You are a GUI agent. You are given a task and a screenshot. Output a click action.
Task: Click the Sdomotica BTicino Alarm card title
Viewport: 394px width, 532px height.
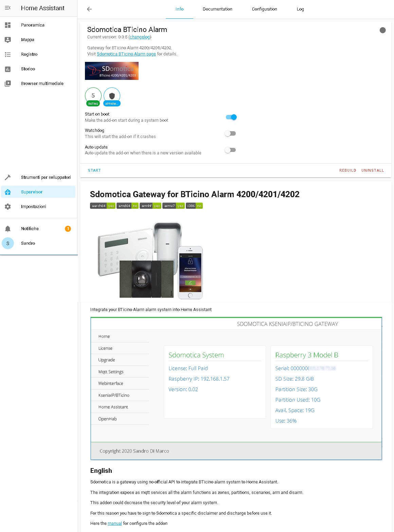(127, 30)
